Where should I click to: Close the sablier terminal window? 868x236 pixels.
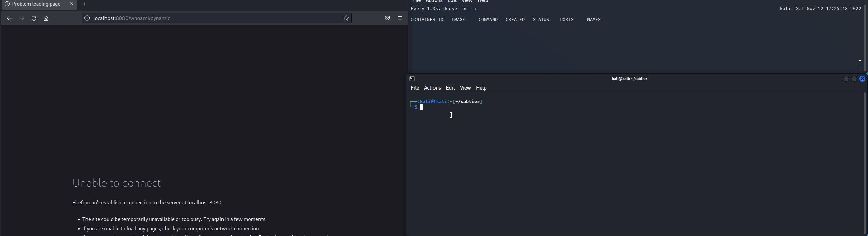click(862, 79)
